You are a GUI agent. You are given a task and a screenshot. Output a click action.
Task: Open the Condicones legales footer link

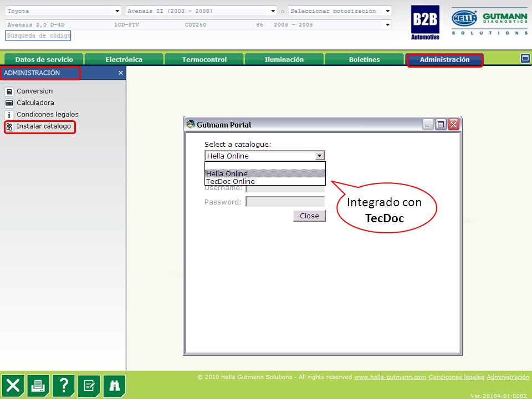point(456,377)
